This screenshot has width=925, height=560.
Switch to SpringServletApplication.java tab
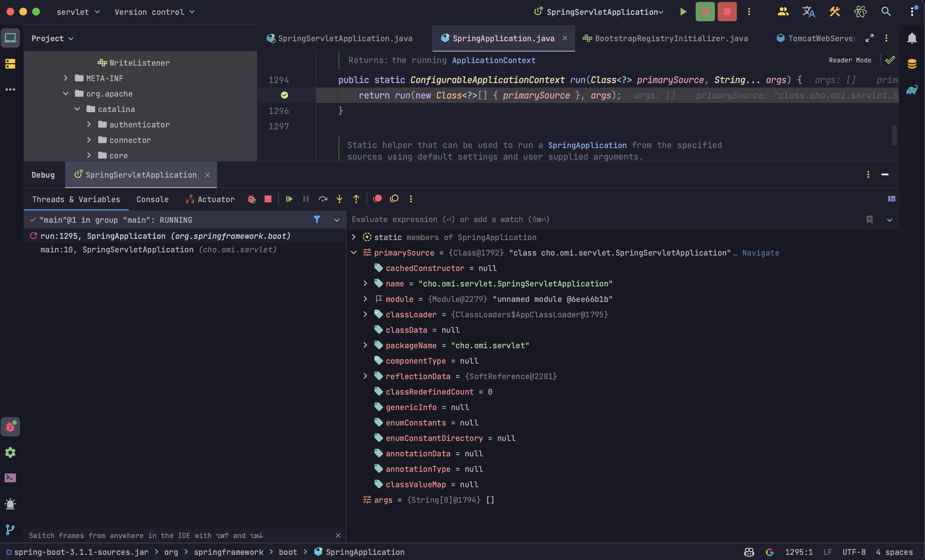339,38
